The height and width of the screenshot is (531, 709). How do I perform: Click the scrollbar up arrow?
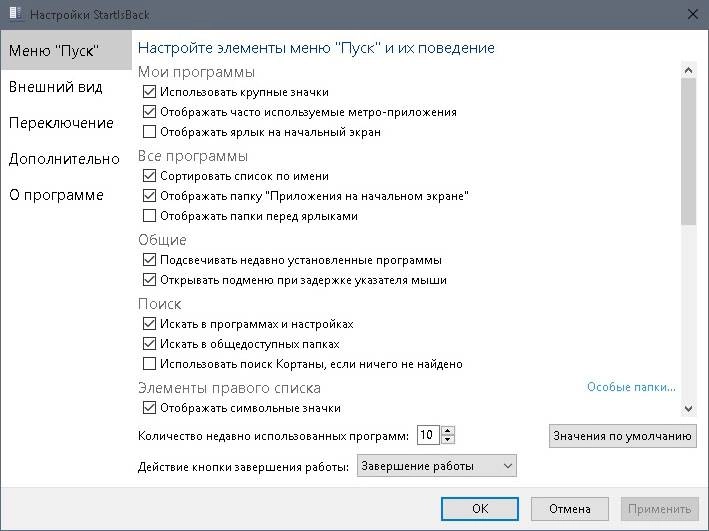(688, 70)
